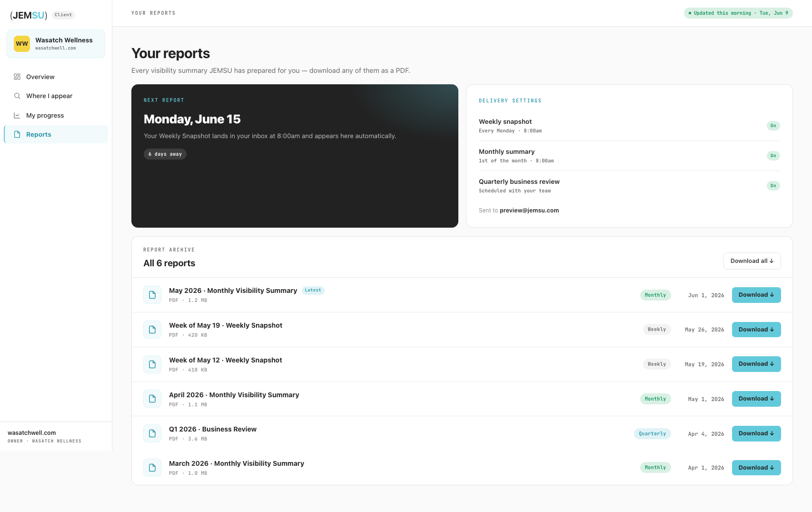This screenshot has height=512, width=812.
Task: Click the Download all button
Action: [x=752, y=261]
